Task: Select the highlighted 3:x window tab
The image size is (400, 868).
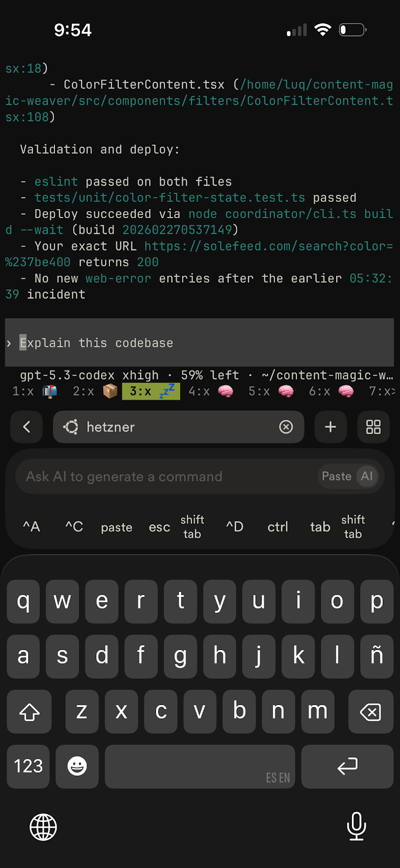Action: pyautogui.click(x=151, y=391)
